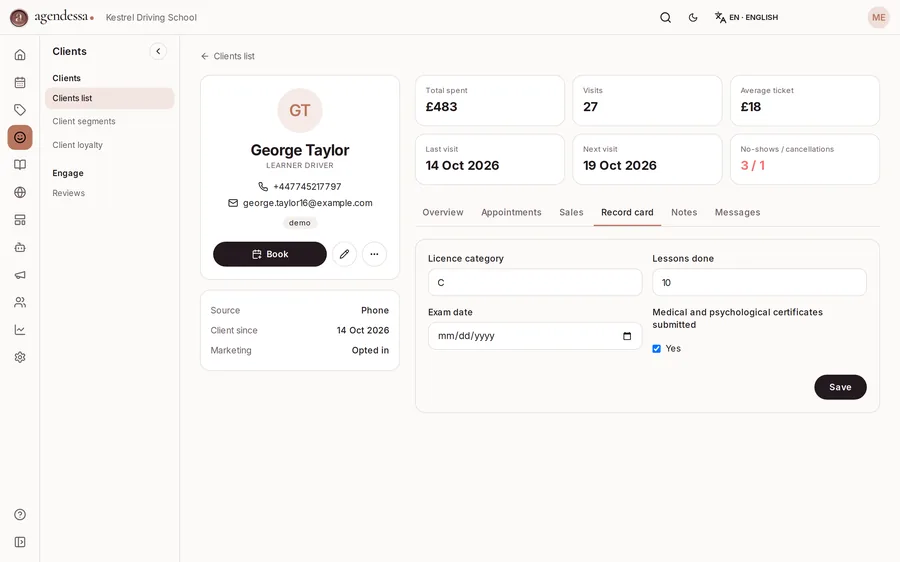Click the george.taylor16@example.com email text
This screenshot has width=900, height=562.
[308, 203]
